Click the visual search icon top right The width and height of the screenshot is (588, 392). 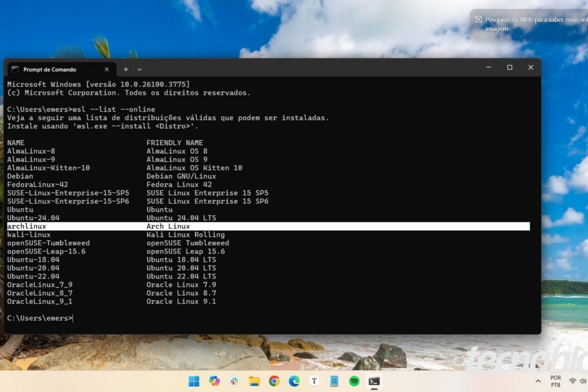coord(478,20)
